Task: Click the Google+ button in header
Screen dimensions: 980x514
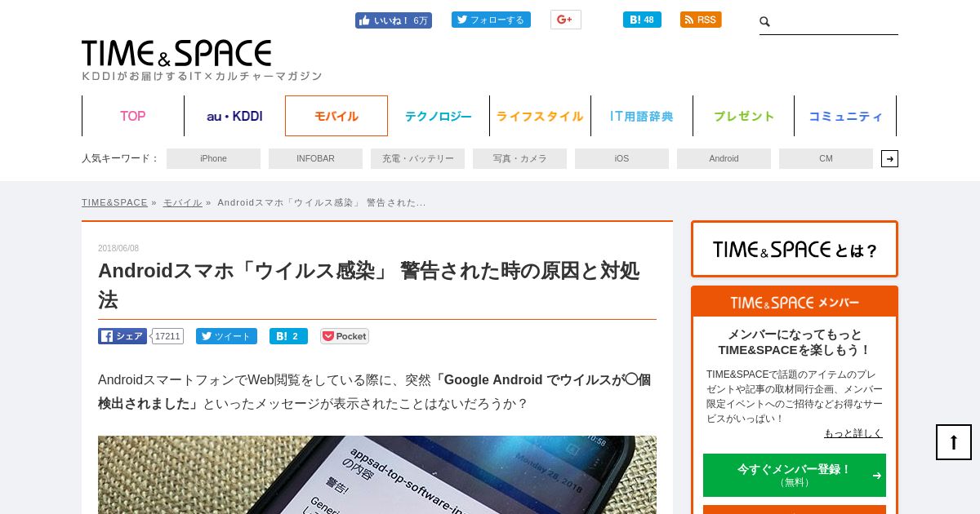Action: [x=565, y=20]
